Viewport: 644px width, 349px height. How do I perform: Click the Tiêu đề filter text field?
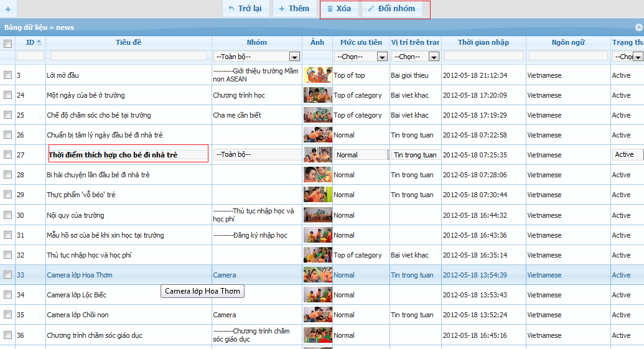(x=128, y=56)
